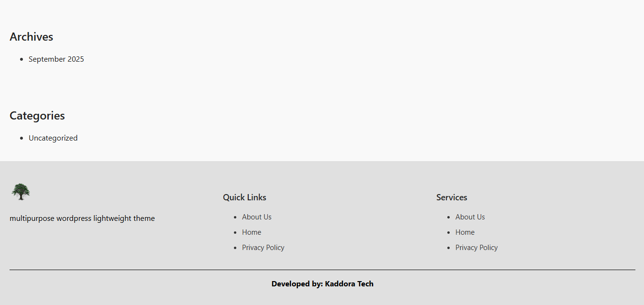The image size is (644, 305).
Task: Click the bullet beside Quick Links' About Us
Action: point(235,217)
